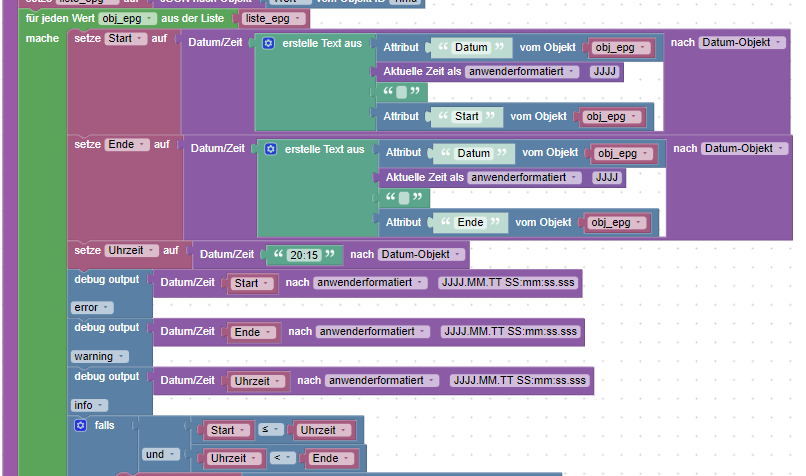Open the 'warning' log level dropdown

click(99, 356)
